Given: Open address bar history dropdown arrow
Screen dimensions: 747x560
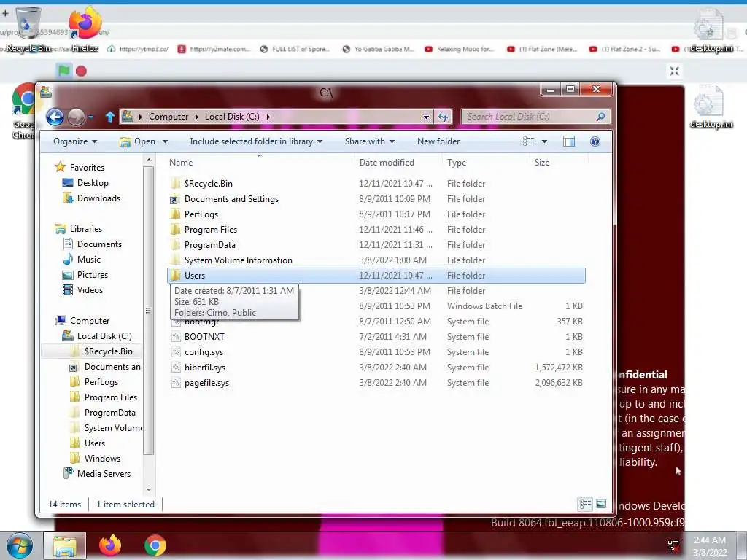Looking at the screenshot, I should [426, 117].
